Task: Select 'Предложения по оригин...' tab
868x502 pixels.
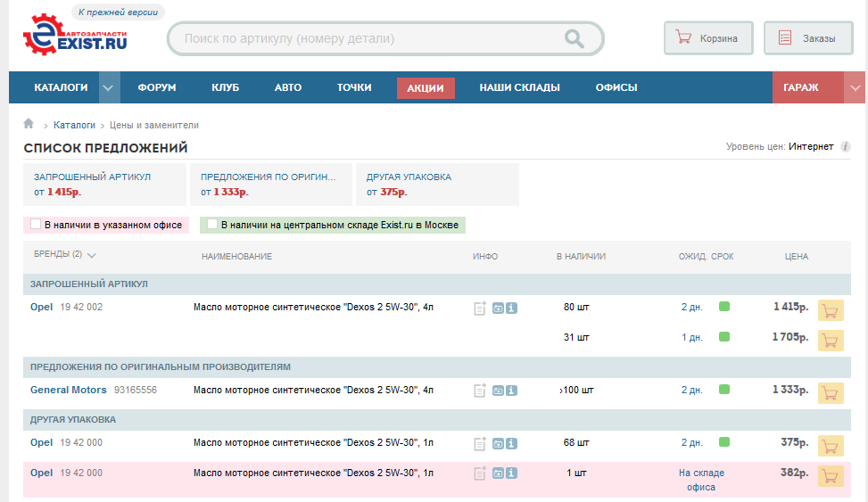Action: [x=271, y=185]
